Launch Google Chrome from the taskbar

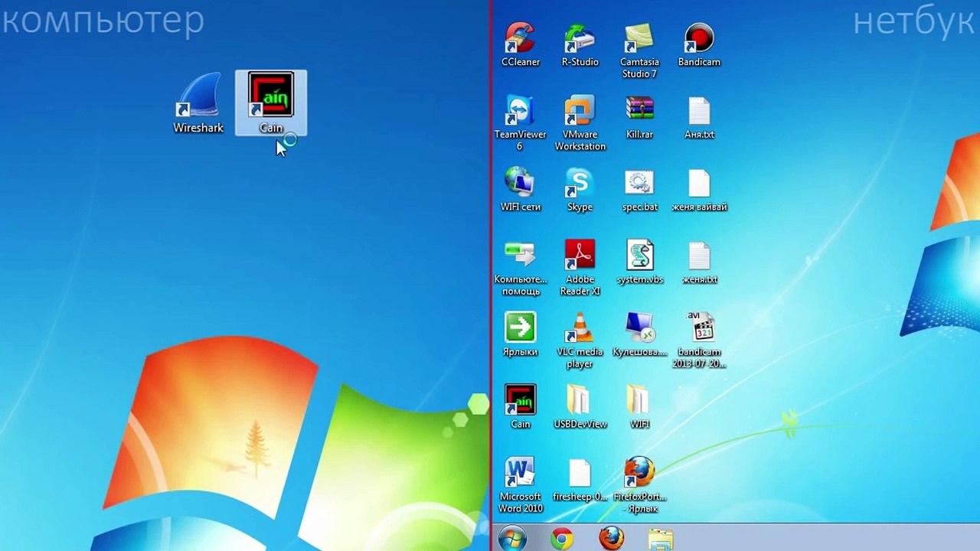(562, 539)
